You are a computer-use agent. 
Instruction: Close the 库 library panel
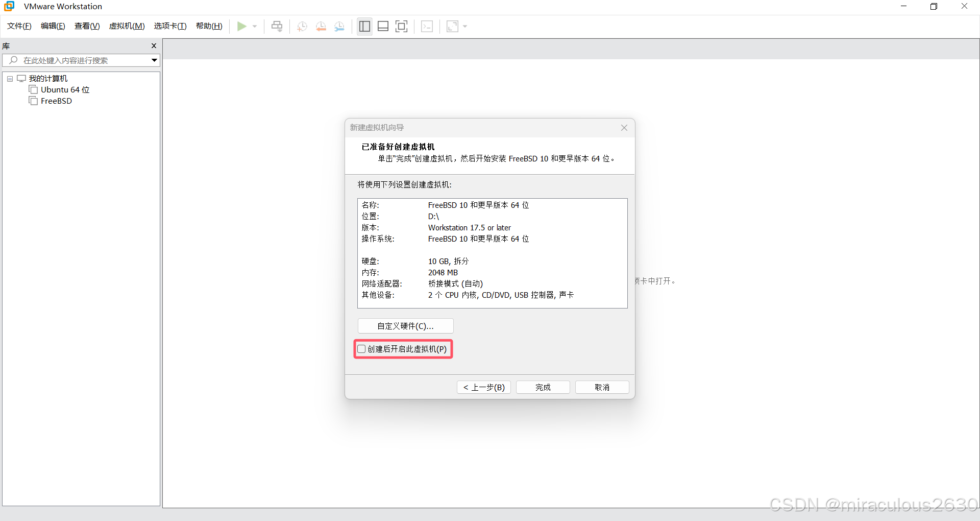click(x=154, y=46)
